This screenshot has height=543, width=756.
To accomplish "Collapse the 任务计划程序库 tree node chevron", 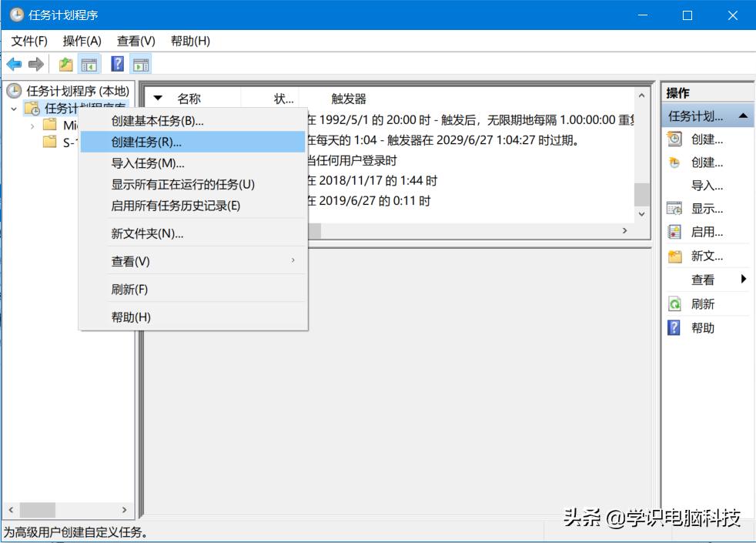I will 14,109.
